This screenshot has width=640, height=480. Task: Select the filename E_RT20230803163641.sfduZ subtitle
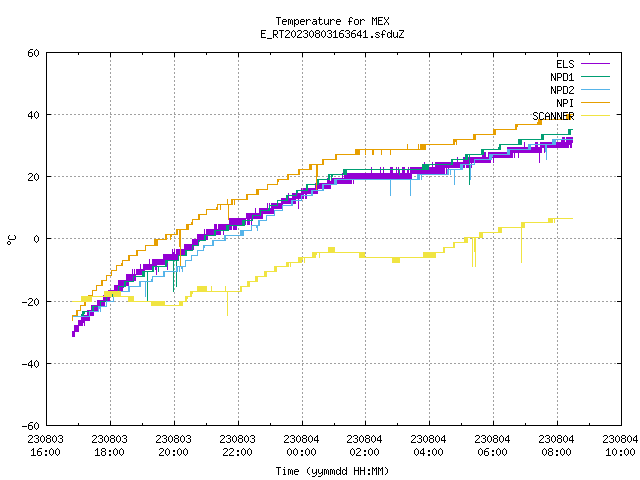332,34
